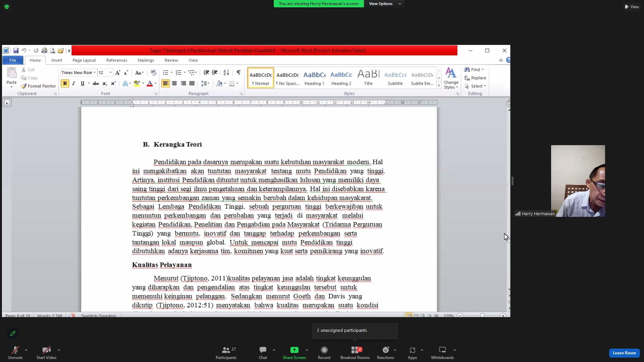Click the Shrink Font icon
Screen dimensions: 644x362
pyautogui.click(x=126, y=73)
